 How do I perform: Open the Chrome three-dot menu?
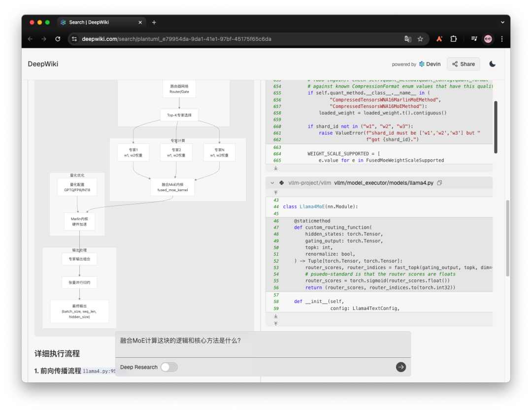point(502,39)
